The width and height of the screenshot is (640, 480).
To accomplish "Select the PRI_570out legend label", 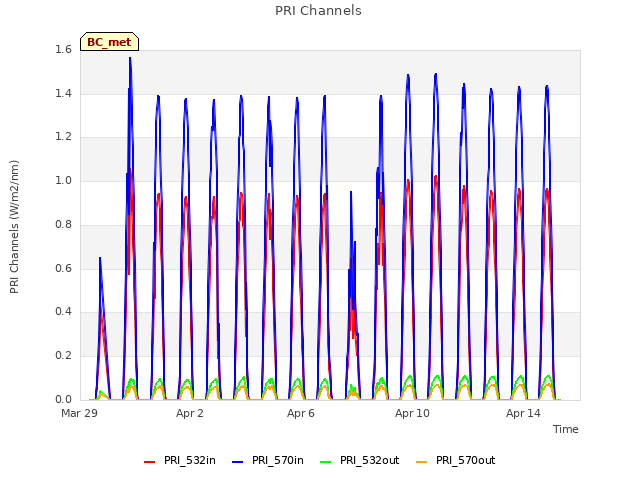I will tap(465, 460).
